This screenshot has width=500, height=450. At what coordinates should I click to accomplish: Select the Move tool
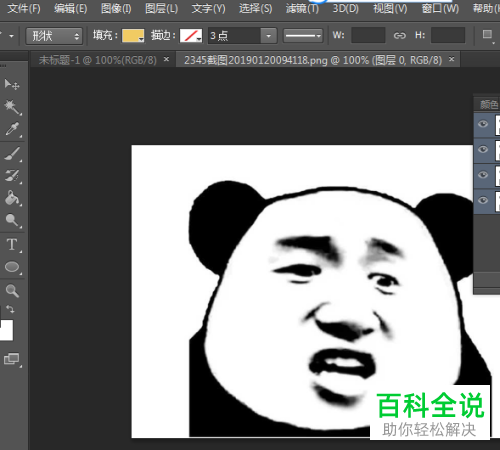point(12,84)
